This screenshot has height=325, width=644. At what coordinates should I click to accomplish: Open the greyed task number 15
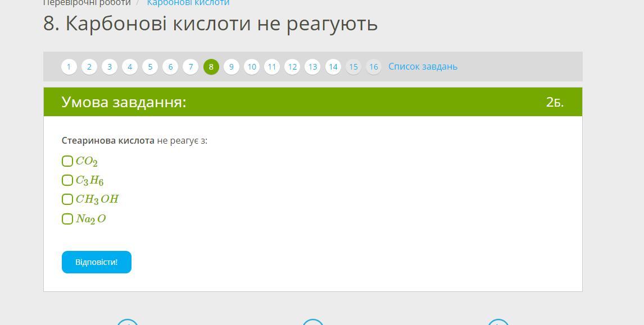pos(353,67)
